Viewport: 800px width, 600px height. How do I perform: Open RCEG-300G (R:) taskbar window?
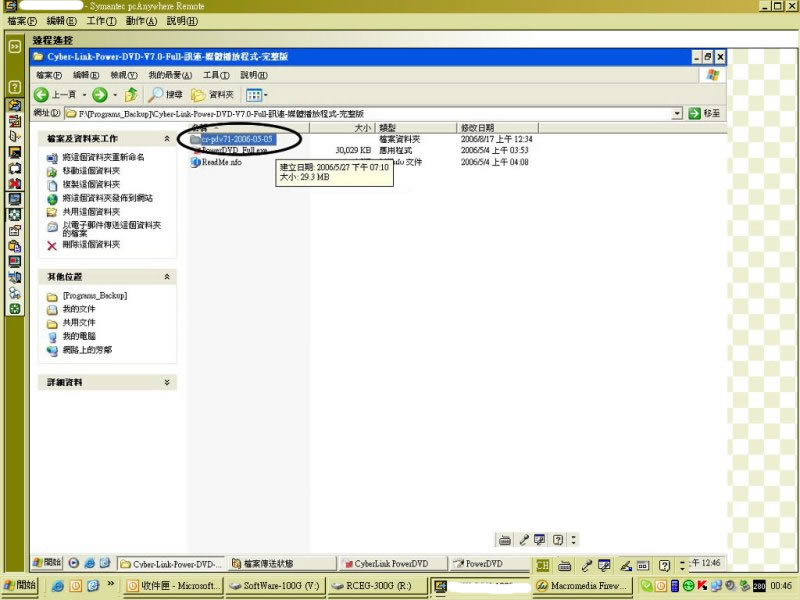[377, 586]
